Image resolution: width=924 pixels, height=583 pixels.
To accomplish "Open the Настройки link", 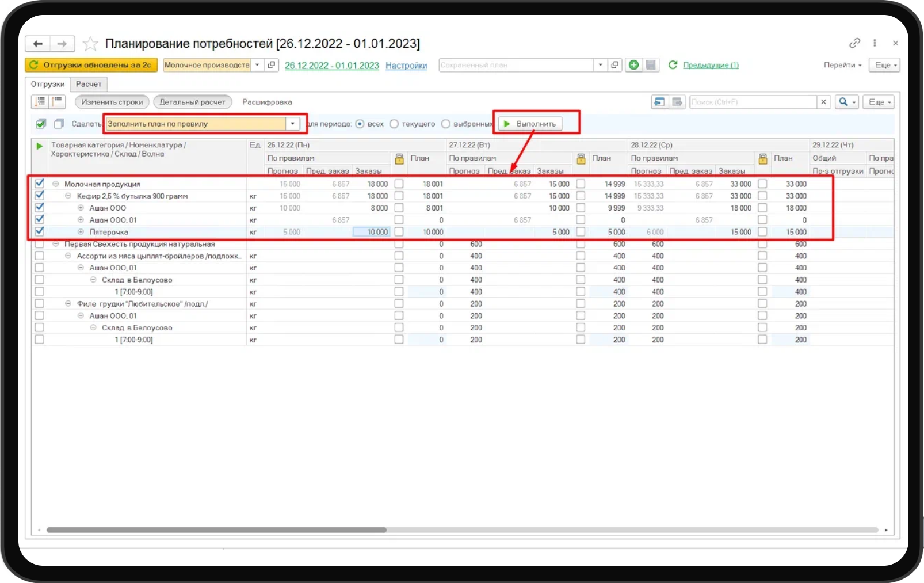I will coord(406,66).
